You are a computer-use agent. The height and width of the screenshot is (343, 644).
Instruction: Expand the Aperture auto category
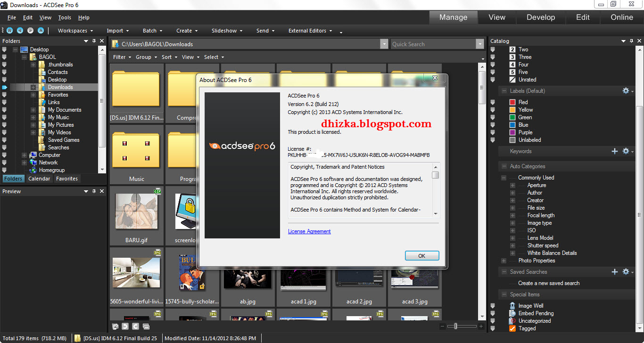point(512,185)
